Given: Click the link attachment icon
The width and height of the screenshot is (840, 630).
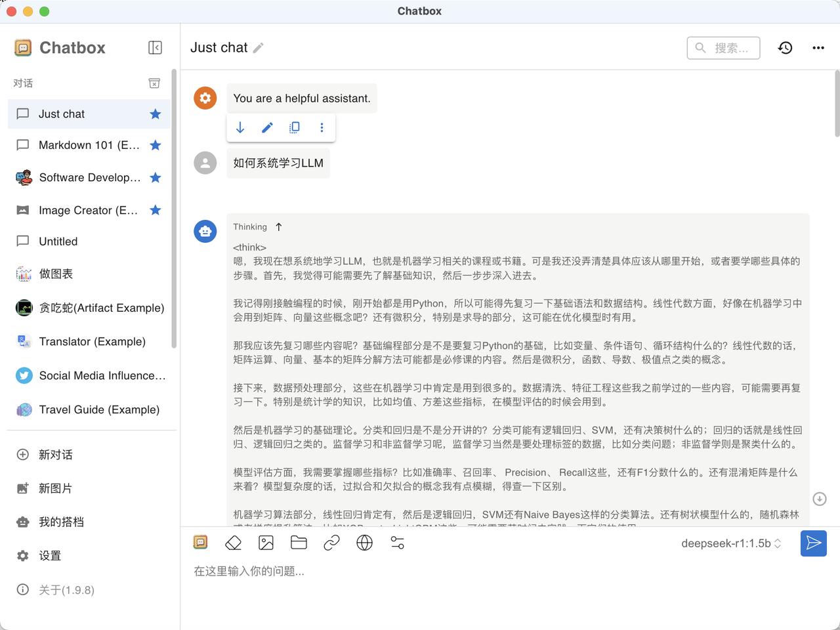Looking at the screenshot, I should pyautogui.click(x=331, y=543).
